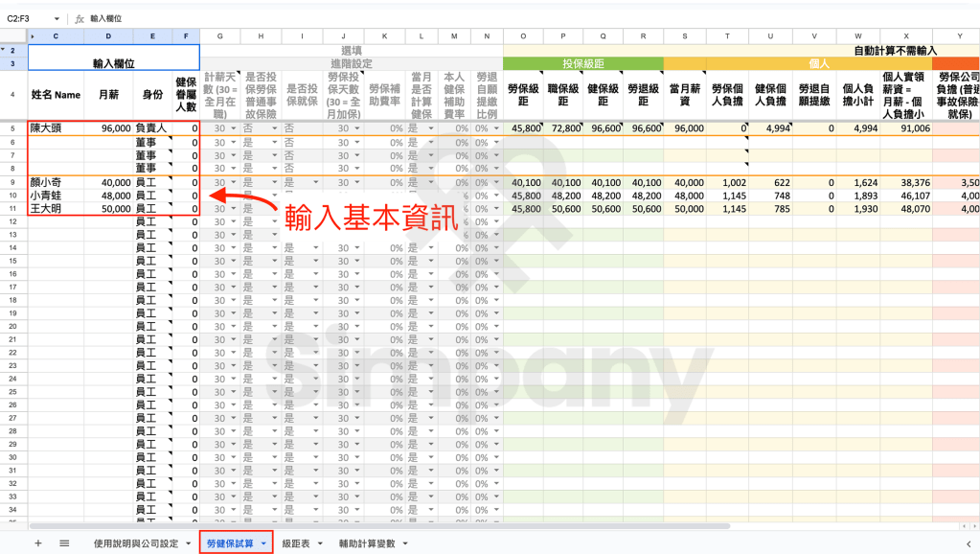This screenshot has height=554, width=980.
Task: Switch to the 級距表 sheet tab
Action: (x=297, y=542)
